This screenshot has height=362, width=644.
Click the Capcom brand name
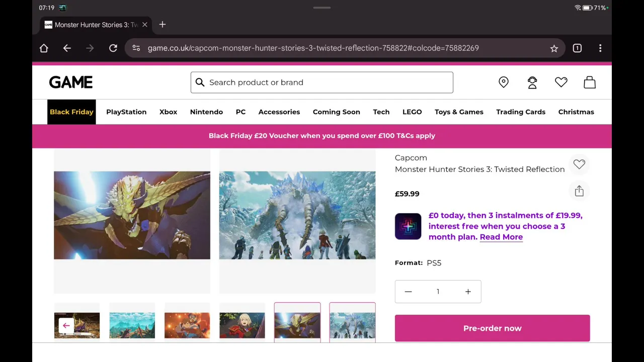(x=411, y=158)
